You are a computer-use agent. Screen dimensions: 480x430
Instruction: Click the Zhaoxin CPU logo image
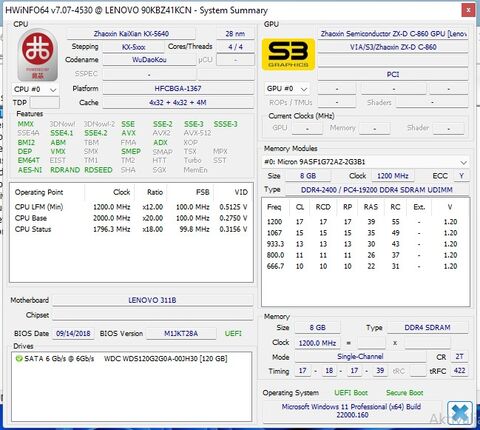pyautogui.click(x=38, y=55)
